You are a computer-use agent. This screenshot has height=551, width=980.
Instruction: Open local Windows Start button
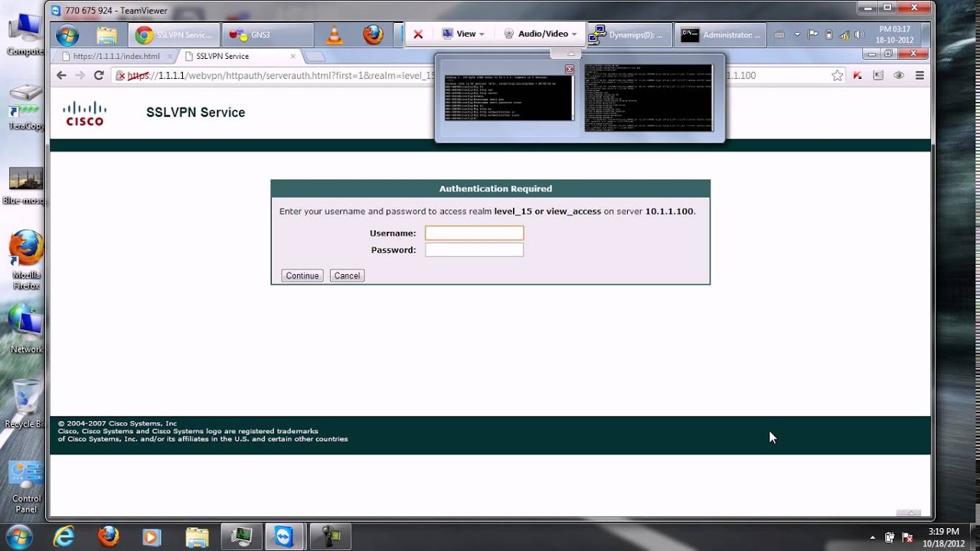point(18,536)
